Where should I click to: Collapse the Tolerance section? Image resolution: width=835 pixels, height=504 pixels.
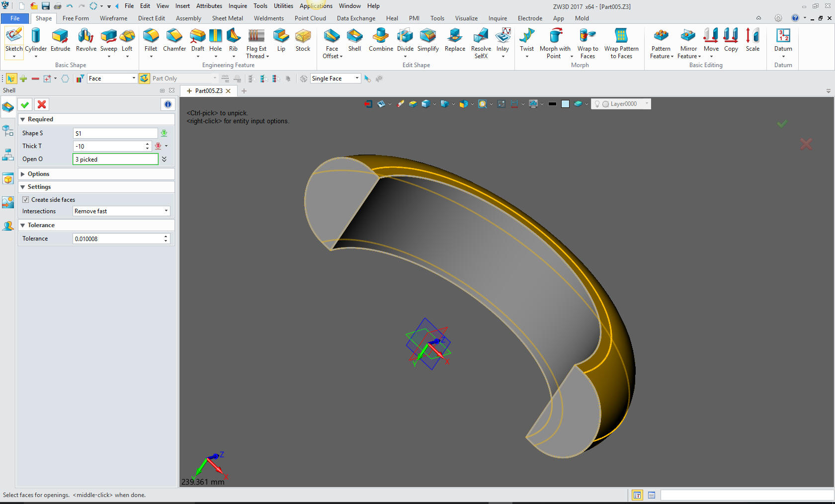(x=23, y=225)
